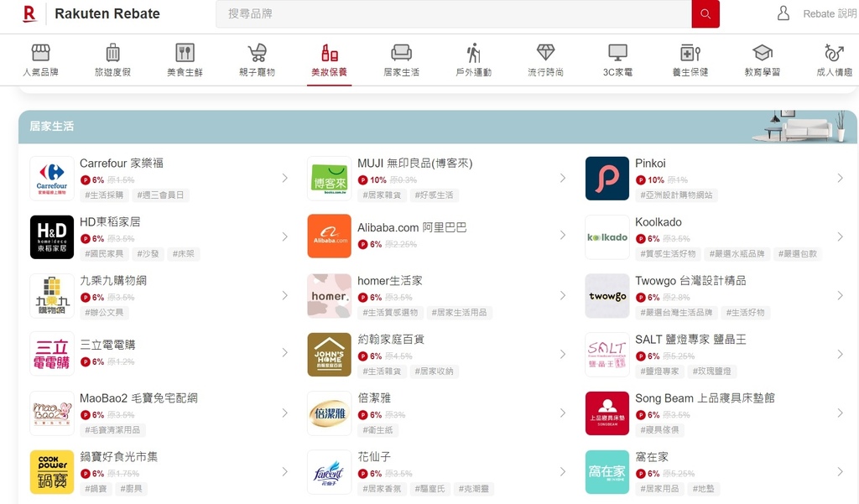The image size is (859, 504).
Task: Open the John's Home logo
Action: 329,355
